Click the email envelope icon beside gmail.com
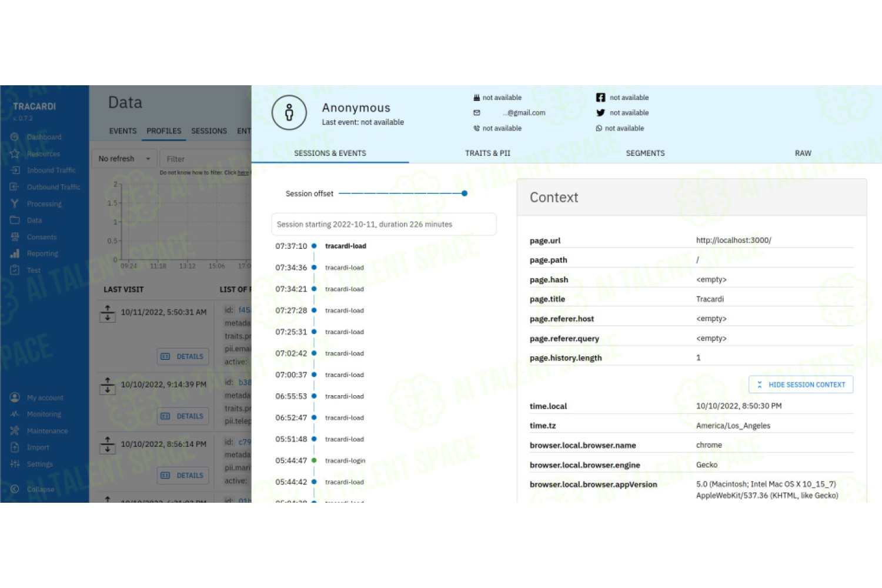This screenshot has height=588, width=882. coord(477,113)
